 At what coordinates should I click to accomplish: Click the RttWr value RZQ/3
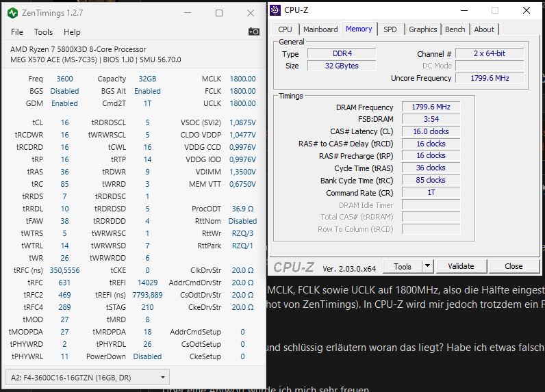242,233
